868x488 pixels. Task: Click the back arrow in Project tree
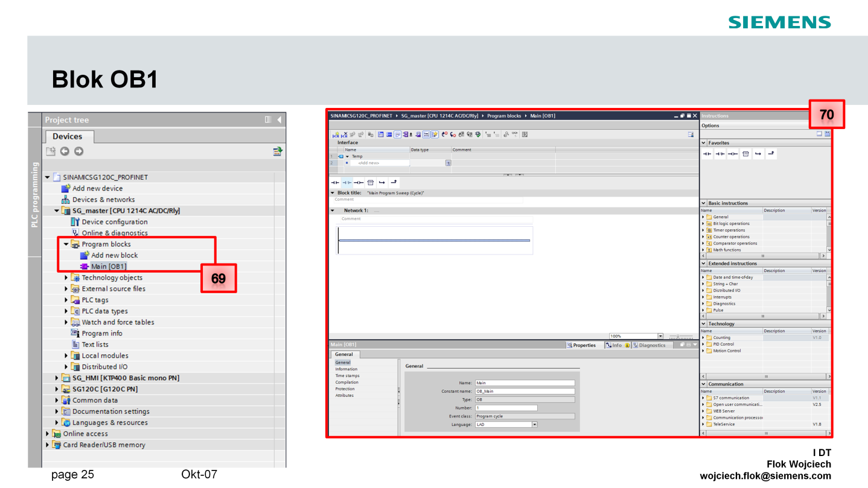point(65,151)
